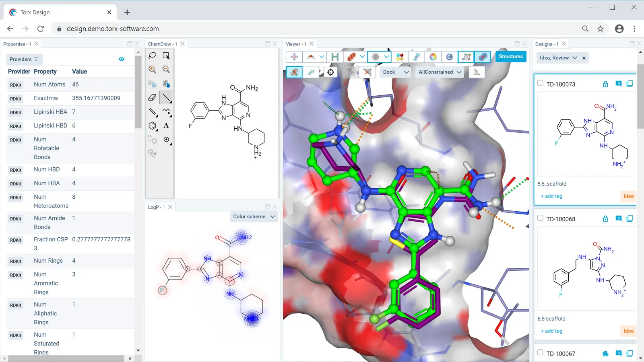Click add tag link under 6,5-scaffold
The image size is (644, 362).
click(x=551, y=331)
